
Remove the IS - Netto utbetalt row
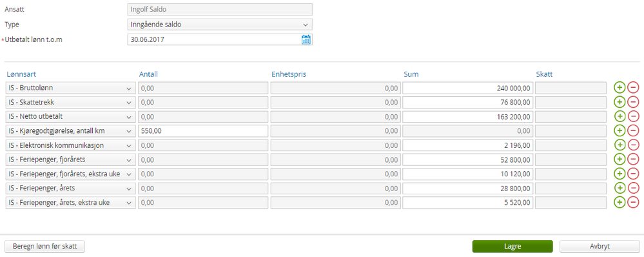pyautogui.click(x=633, y=116)
